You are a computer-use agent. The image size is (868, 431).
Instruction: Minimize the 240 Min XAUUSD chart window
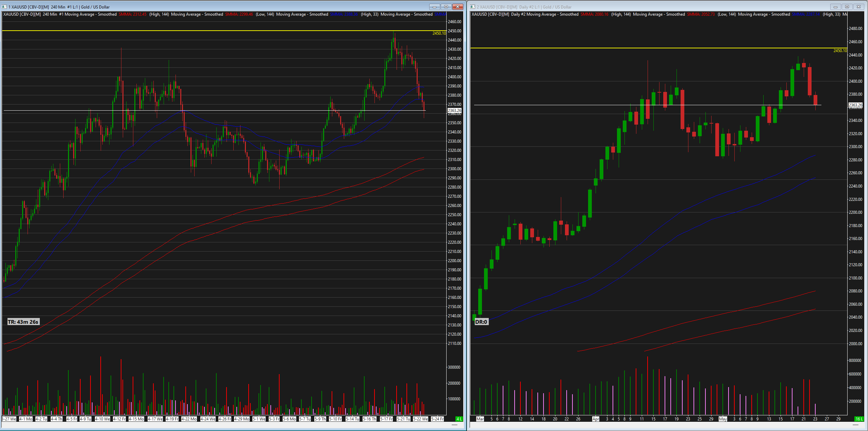(x=434, y=7)
